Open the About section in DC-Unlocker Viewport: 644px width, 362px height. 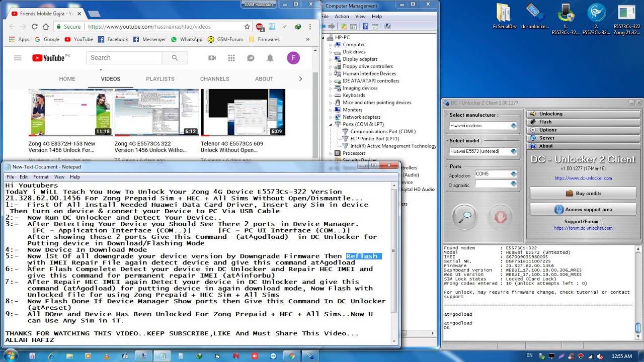(584, 146)
